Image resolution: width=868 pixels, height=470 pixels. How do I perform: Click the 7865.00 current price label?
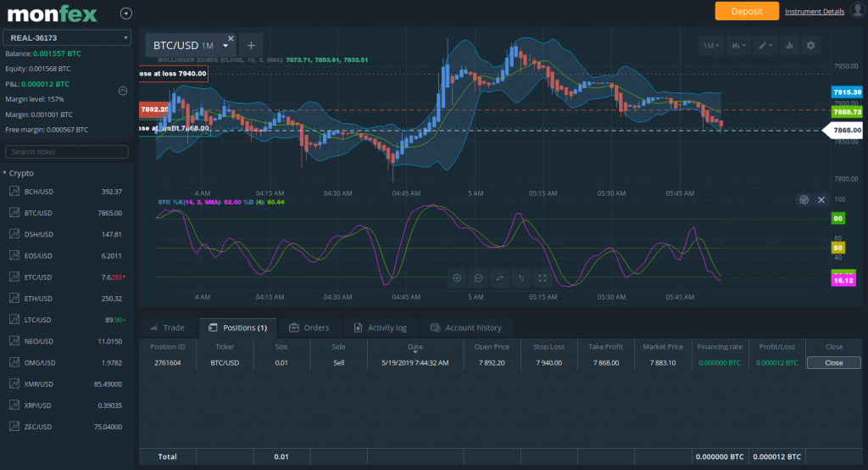coord(845,131)
